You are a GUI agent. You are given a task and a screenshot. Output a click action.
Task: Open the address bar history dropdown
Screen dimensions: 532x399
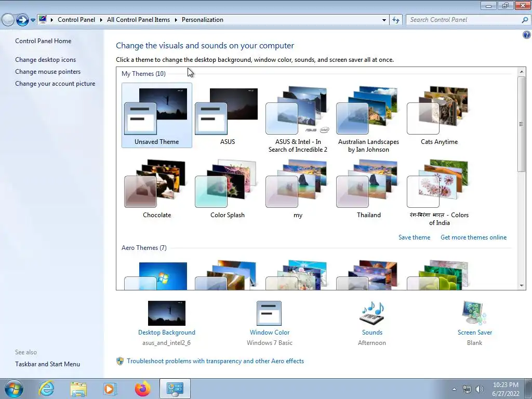[x=384, y=20]
